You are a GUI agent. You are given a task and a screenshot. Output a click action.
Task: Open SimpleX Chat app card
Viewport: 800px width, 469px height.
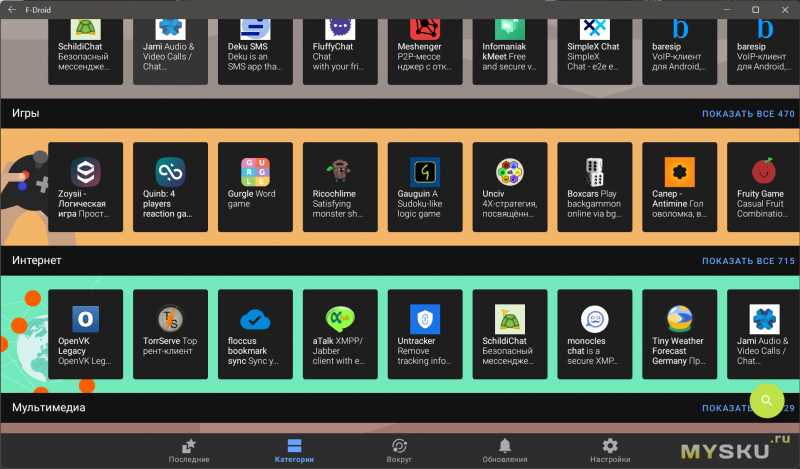point(595,52)
